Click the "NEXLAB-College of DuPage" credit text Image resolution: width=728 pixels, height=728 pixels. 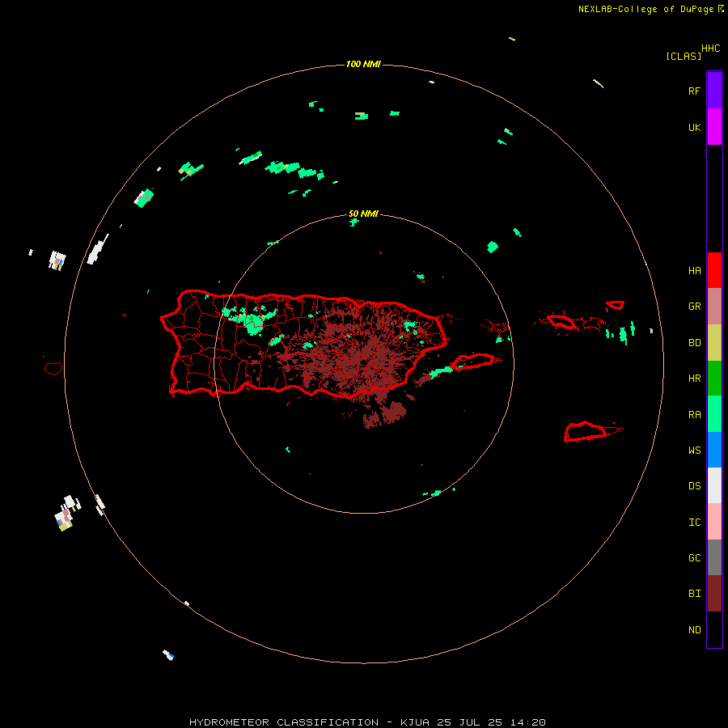click(x=646, y=9)
